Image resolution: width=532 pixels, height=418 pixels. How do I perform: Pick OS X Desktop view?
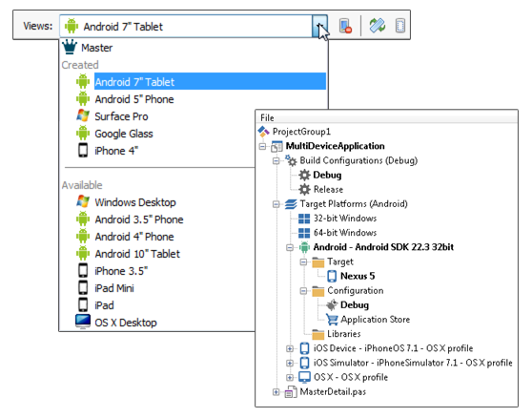click(x=126, y=323)
